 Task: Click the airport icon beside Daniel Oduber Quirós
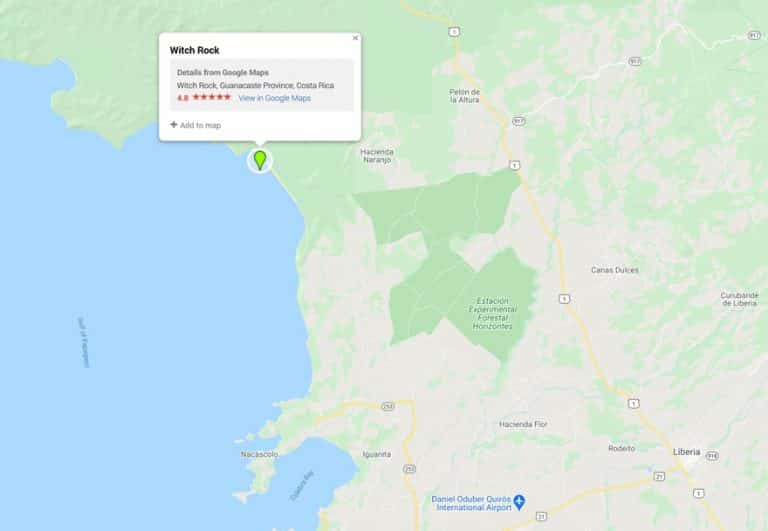(x=519, y=502)
